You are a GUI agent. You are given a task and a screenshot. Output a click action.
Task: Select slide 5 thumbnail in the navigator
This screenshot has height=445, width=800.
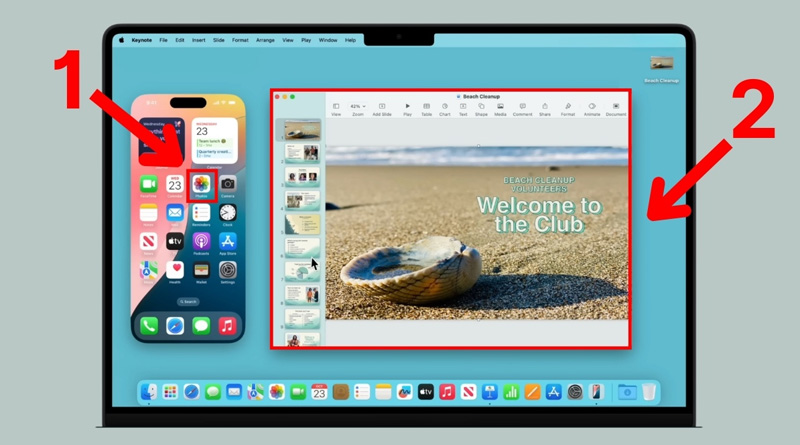tap(303, 224)
